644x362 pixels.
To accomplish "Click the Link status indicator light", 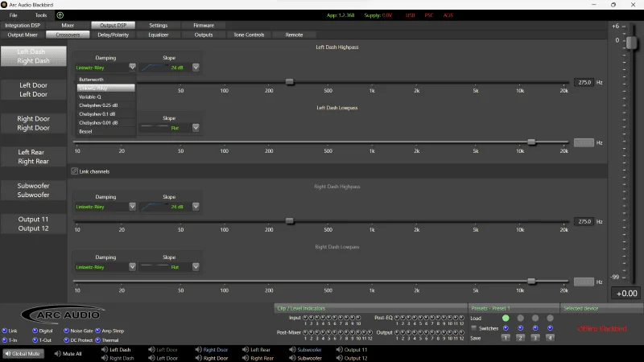I will pyautogui.click(x=5, y=331).
